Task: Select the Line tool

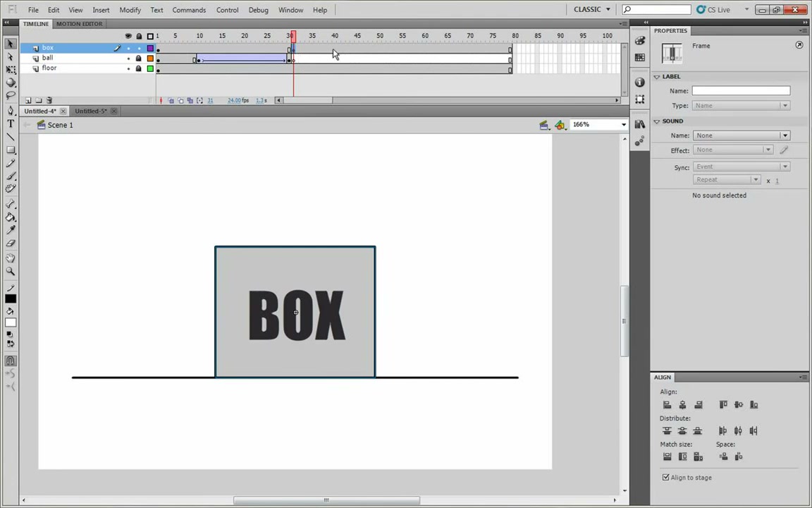Action: [x=11, y=137]
